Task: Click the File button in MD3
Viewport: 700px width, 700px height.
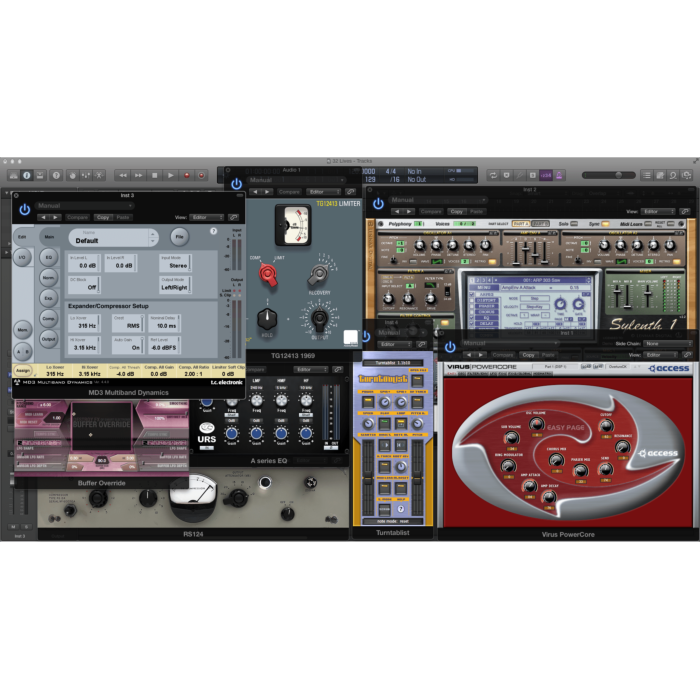Action: 179,237
